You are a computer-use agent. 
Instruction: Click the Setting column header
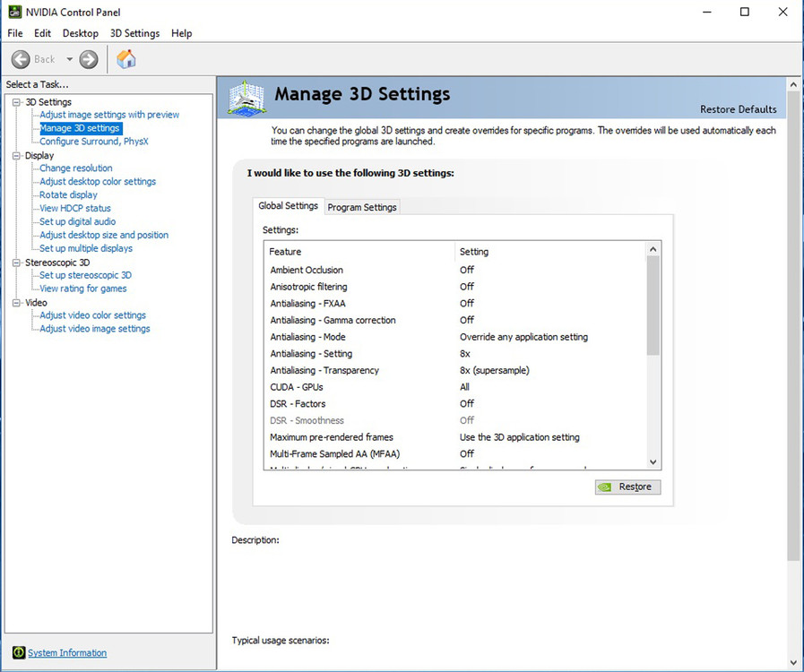(x=550, y=252)
